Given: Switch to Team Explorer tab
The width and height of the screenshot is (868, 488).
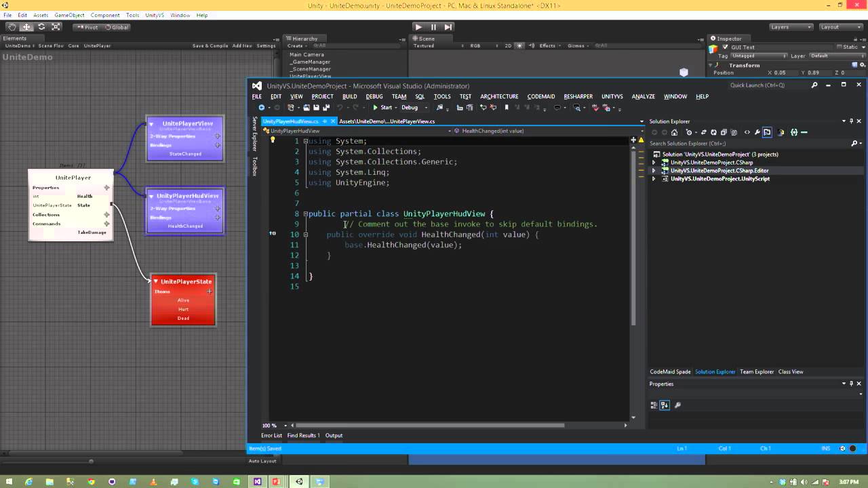Looking at the screenshot, I should (757, 372).
